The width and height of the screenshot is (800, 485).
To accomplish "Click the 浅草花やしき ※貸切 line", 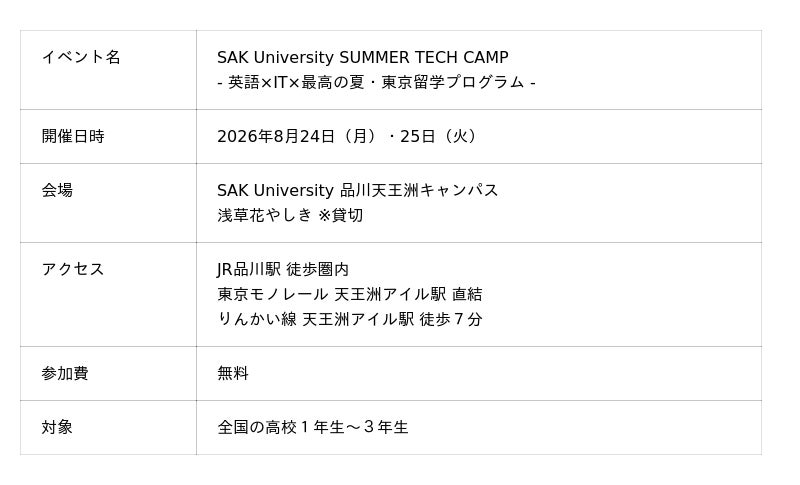I will [x=290, y=215].
